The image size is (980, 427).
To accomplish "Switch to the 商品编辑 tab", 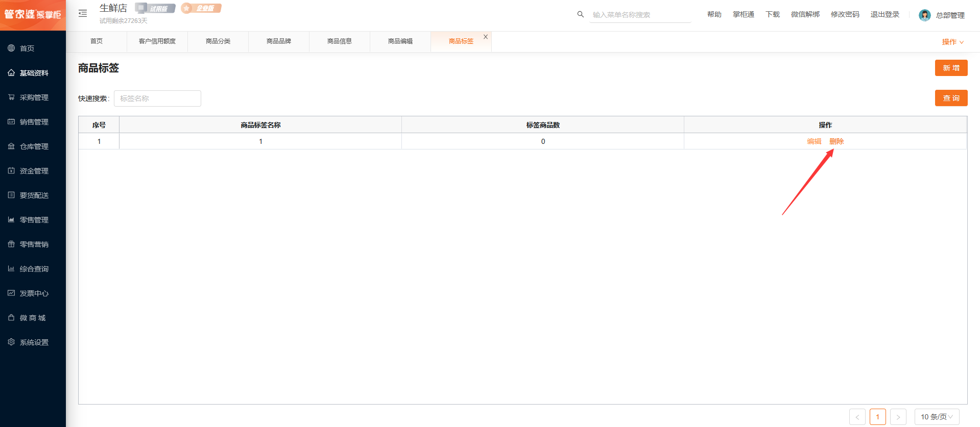I will coord(400,41).
